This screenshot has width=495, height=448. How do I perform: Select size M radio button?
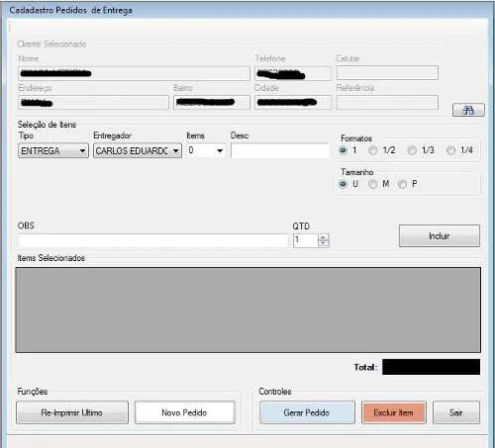(x=373, y=184)
